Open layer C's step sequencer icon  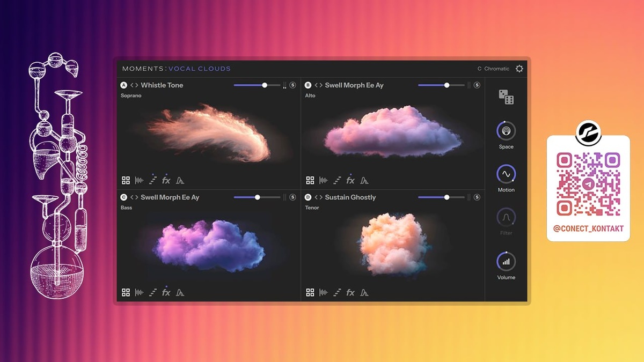[x=153, y=292]
